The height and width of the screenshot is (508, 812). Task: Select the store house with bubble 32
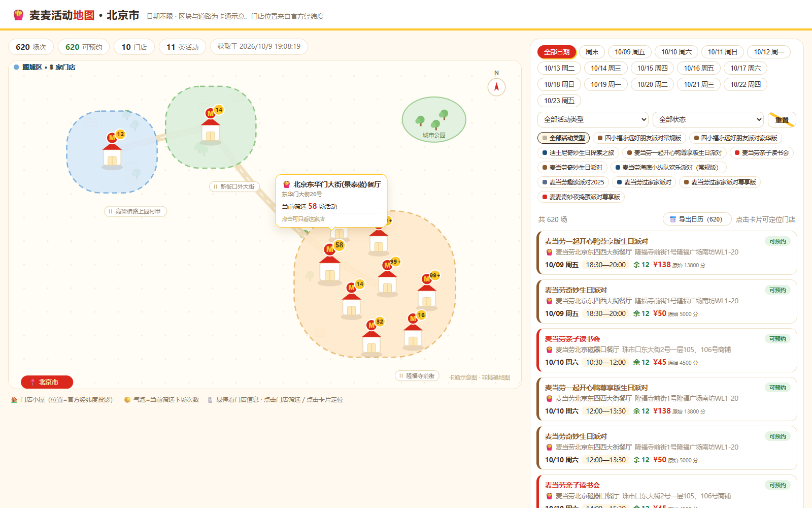point(371,337)
